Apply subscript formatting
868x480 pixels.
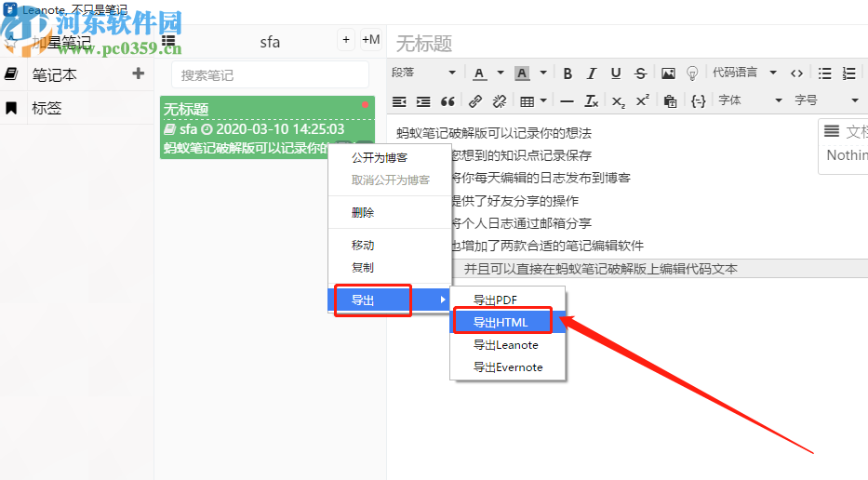[x=619, y=101]
